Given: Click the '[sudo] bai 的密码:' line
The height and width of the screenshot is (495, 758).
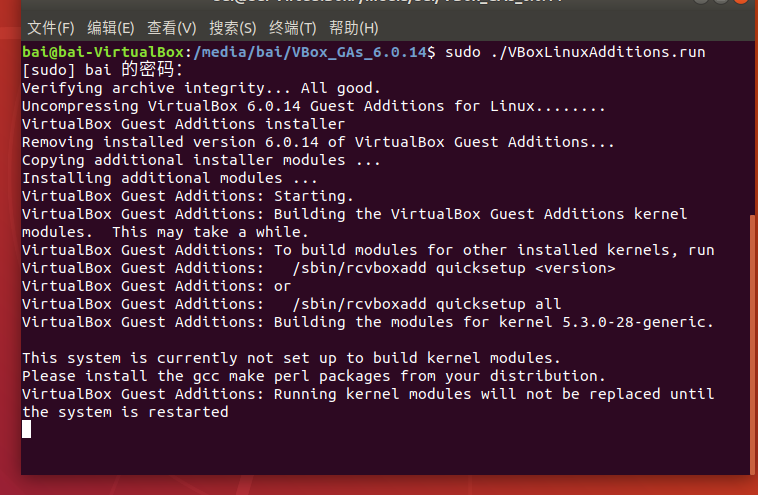Looking at the screenshot, I should click(102, 70).
